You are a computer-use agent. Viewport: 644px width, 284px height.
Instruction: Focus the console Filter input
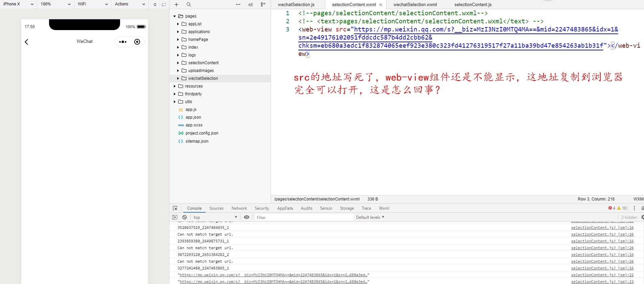point(304,217)
